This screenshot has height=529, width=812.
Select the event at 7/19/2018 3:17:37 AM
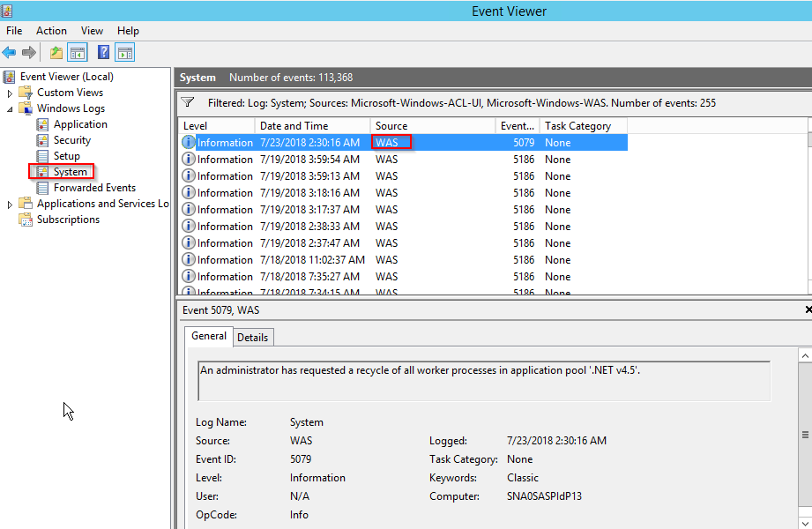tap(403, 209)
